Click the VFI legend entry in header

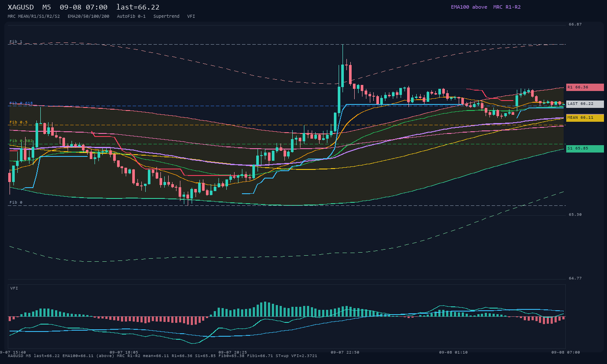pos(191,16)
